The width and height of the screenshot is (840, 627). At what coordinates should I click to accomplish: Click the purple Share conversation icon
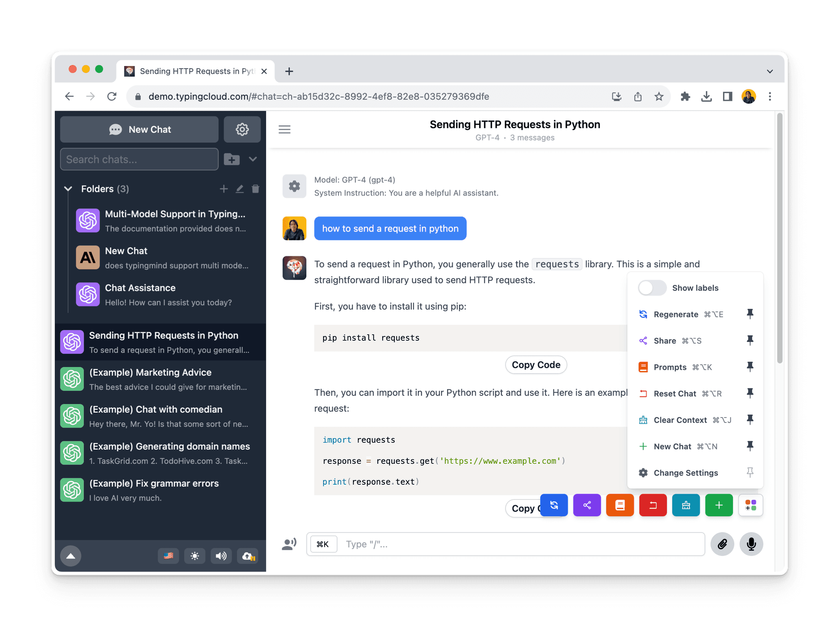[x=587, y=505]
